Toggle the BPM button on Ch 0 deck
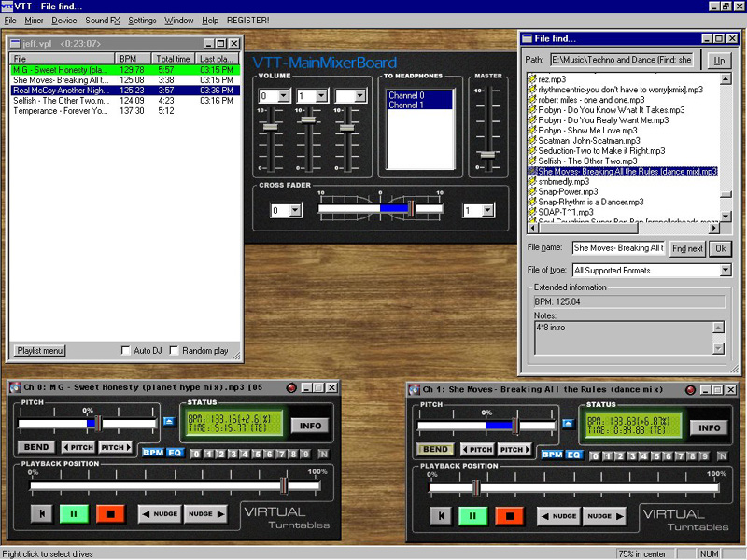The height and width of the screenshot is (560, 747). 153,453
